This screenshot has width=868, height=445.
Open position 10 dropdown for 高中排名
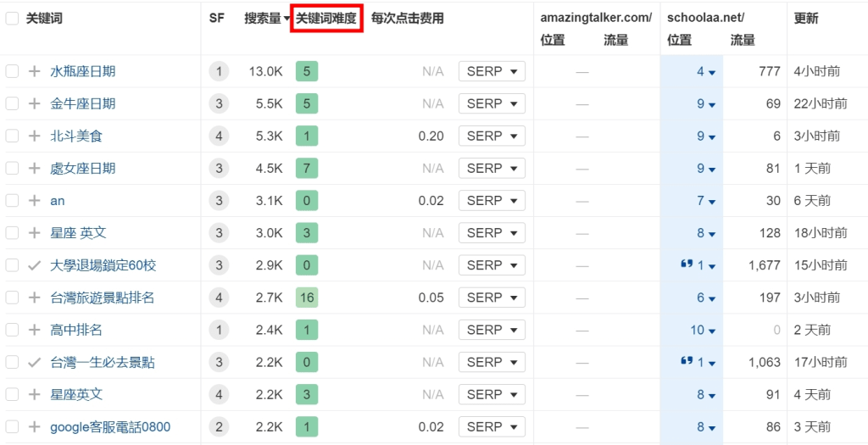tap(703, 331)
